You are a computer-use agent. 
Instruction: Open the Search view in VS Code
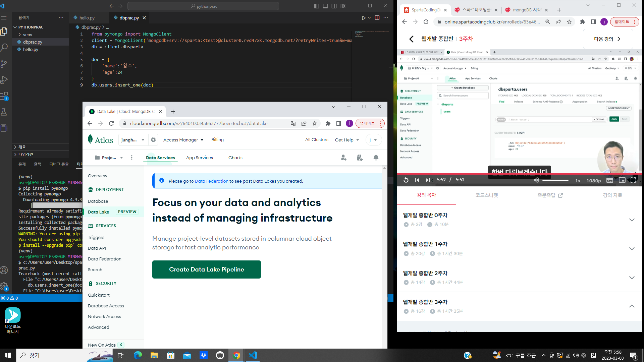[4, 48]
